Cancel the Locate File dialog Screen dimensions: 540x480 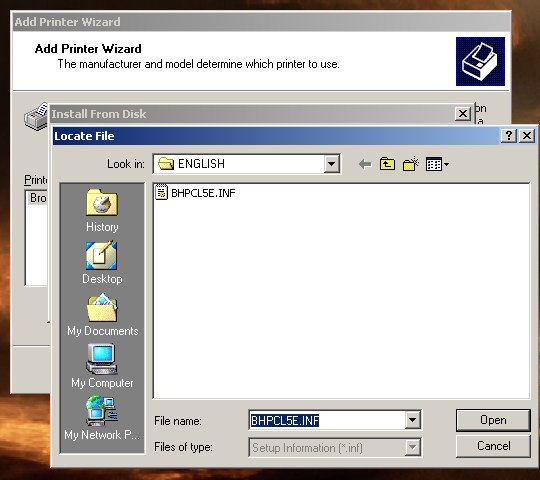493,446
